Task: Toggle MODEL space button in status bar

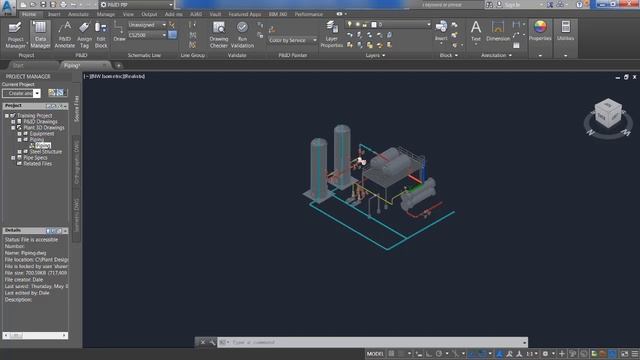Action: click(375, 353)
